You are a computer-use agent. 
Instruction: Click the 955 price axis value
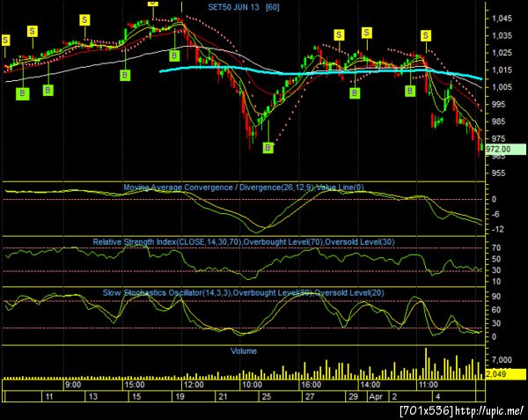coord(498,173)
